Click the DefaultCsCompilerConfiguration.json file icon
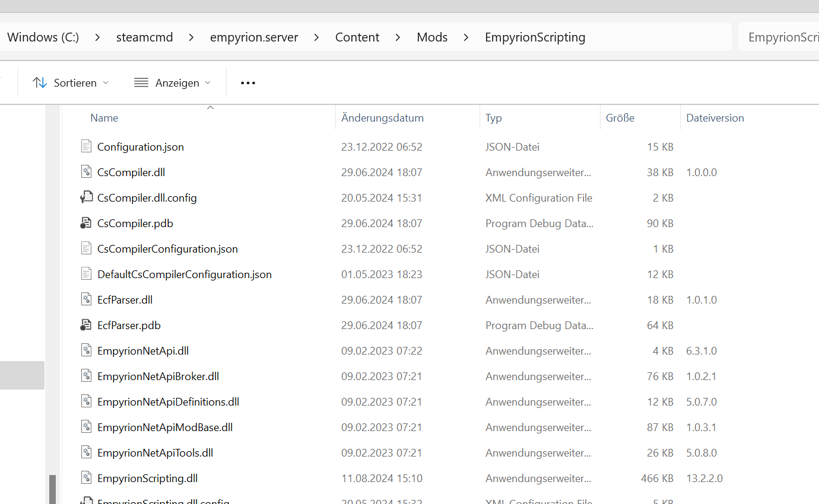 coord(87,274)
